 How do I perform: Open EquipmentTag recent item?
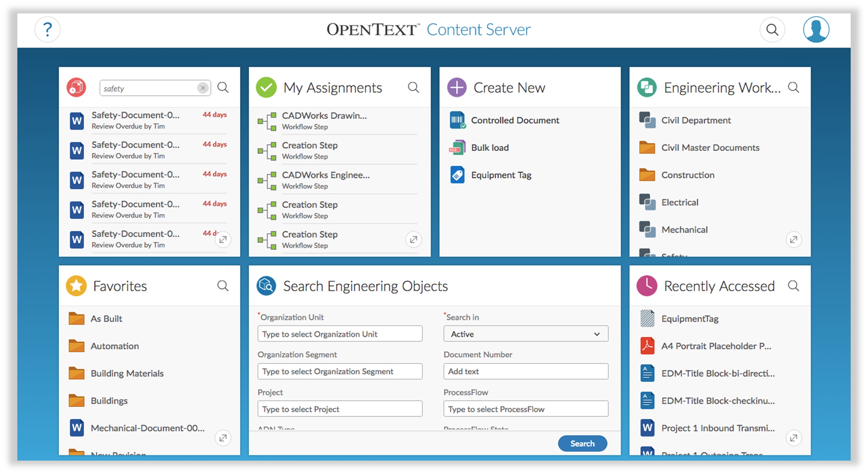click(x=690, y=319)
